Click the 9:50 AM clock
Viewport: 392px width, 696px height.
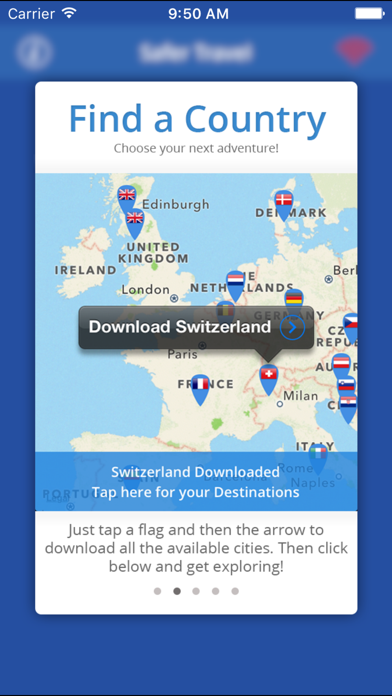[x=198, y=14]
